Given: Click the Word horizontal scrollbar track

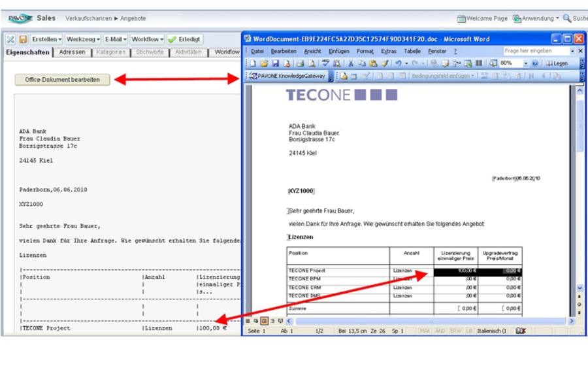Looking at the screenshot, I should 431,321.
